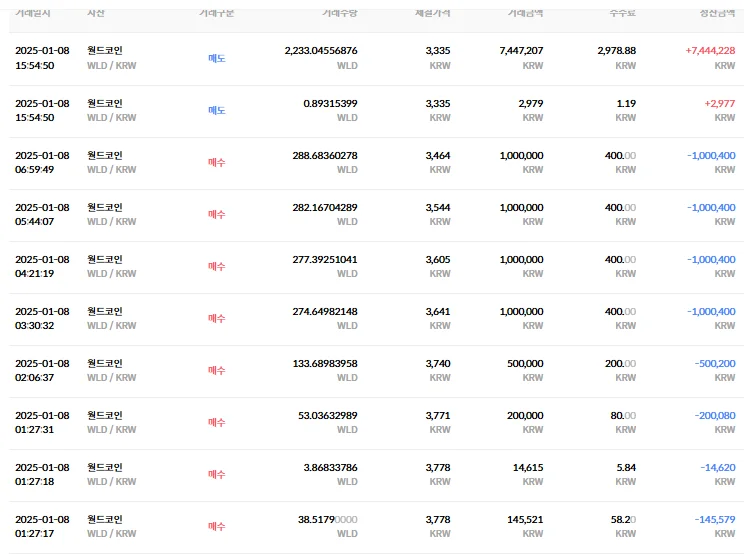Click the 매수 label in the 01:27:31 row
This screenshot has height=554, width=744.
(217, 422)
